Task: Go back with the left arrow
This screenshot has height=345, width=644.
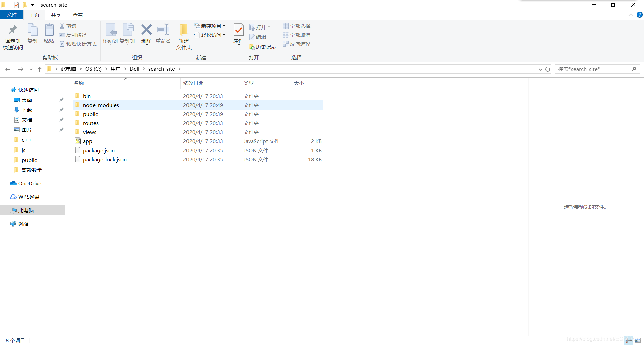Action: (x=8, y=69)
